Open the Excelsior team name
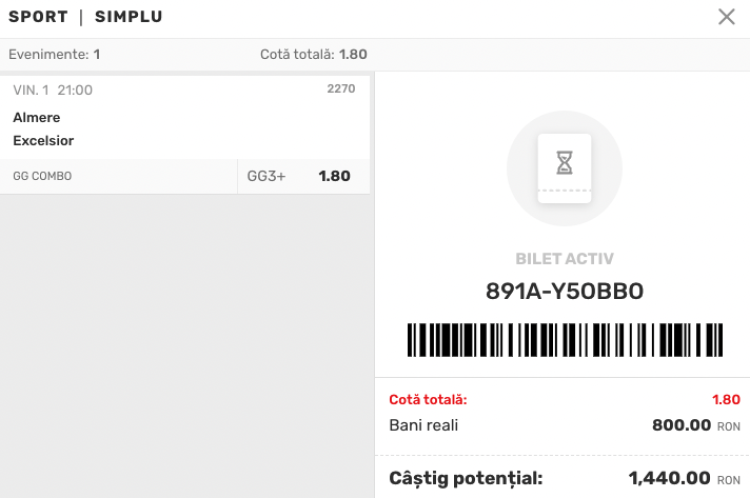 tap(44, 141)
